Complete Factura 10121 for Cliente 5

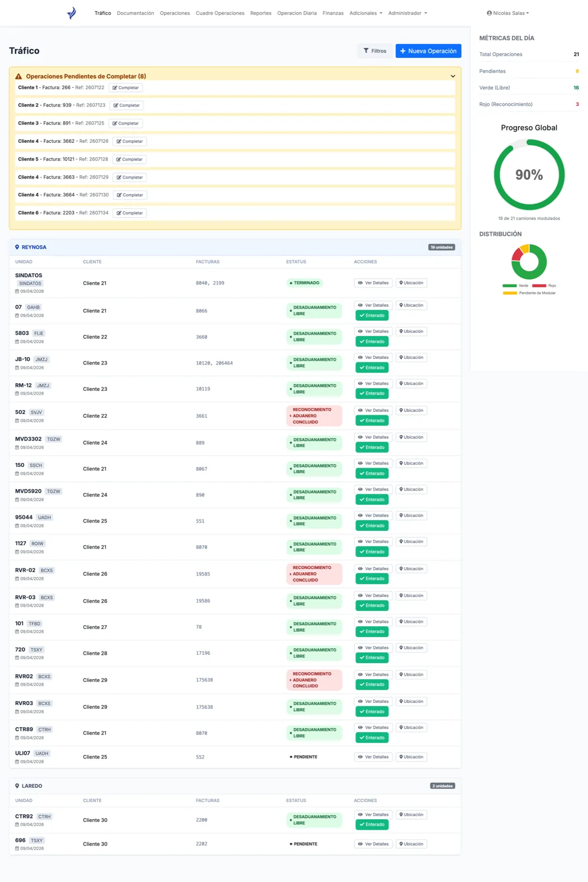(130, 159)
